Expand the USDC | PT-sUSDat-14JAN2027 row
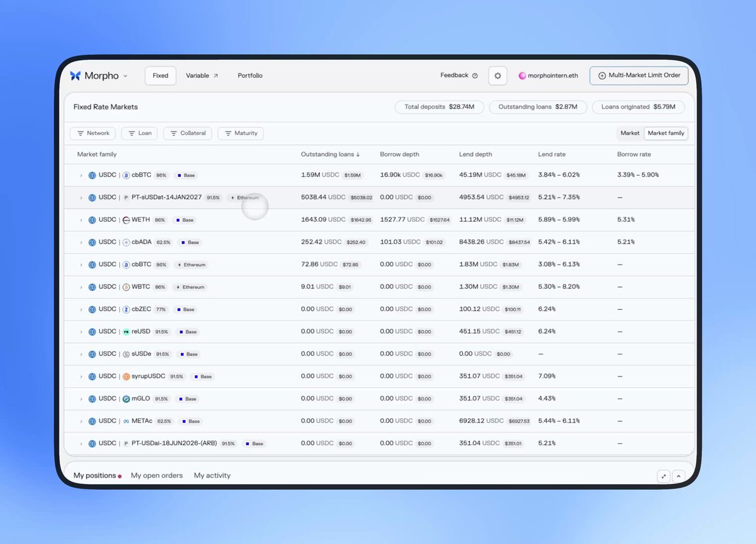The image size is (756, 544). point(81,198)
